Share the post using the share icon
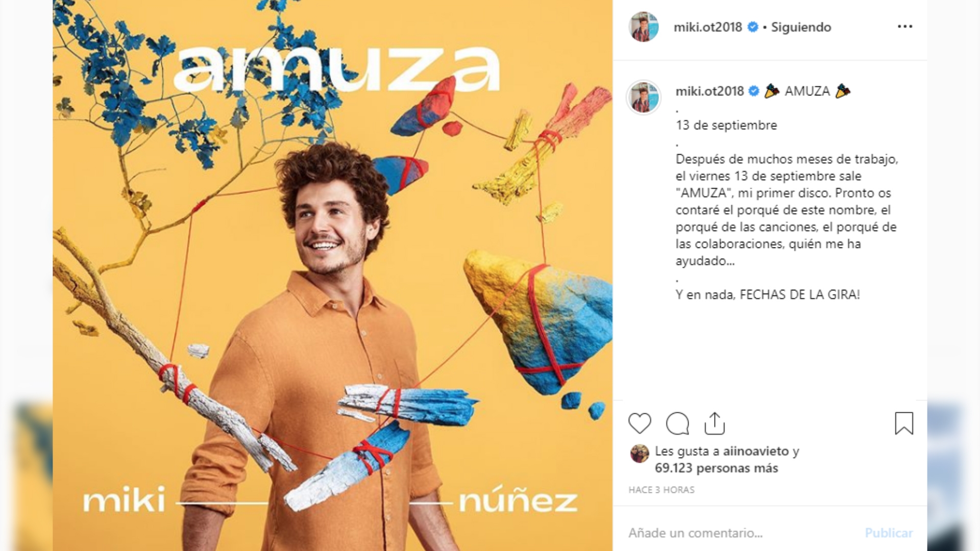The image size is (980, 551). click(x=715, y=423)
